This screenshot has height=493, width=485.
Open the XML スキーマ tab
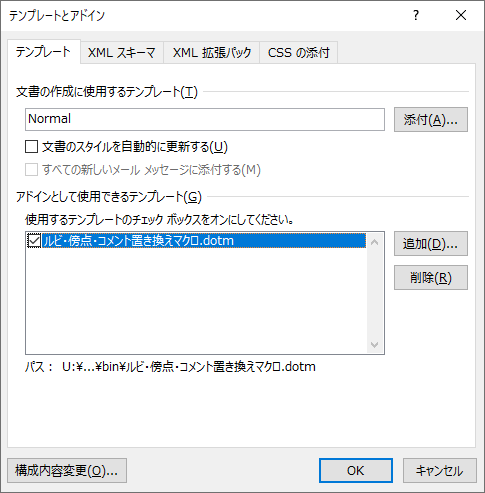[x=122, y=53]
